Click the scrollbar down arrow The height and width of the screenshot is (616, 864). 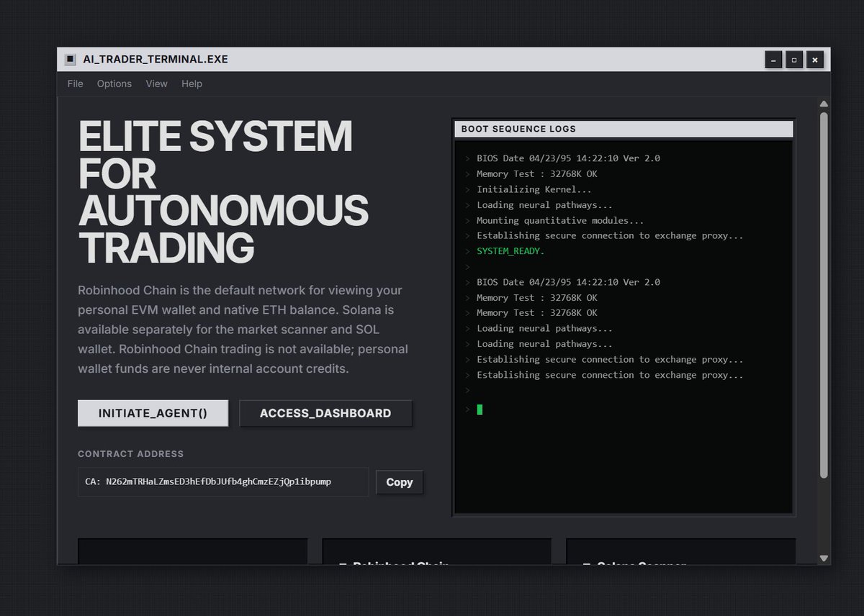[x=824, y=558]
